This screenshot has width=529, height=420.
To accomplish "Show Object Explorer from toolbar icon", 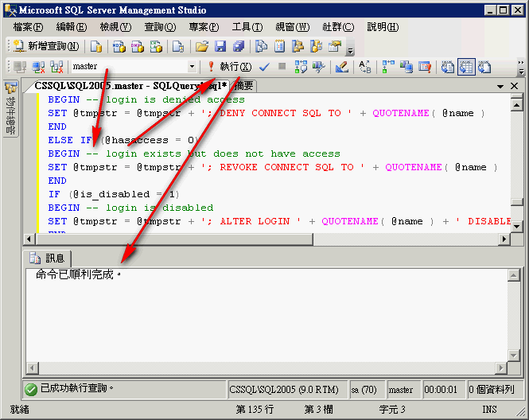I will (x=298, y=46).
